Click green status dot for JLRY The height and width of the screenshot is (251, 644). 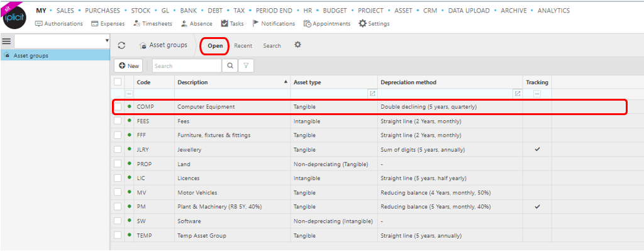(130, 150)
